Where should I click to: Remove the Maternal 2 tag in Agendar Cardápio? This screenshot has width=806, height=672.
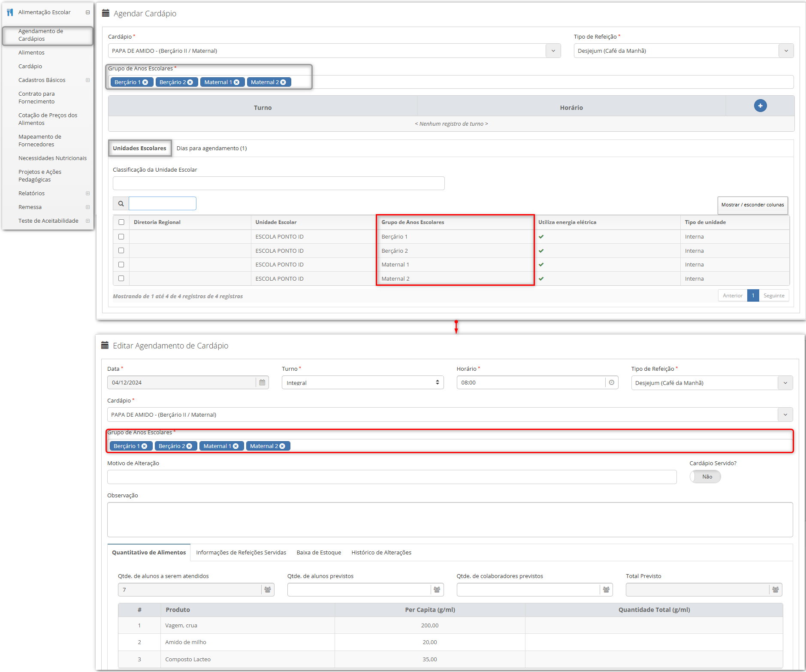pyautogui.click(x=283, y=82)
